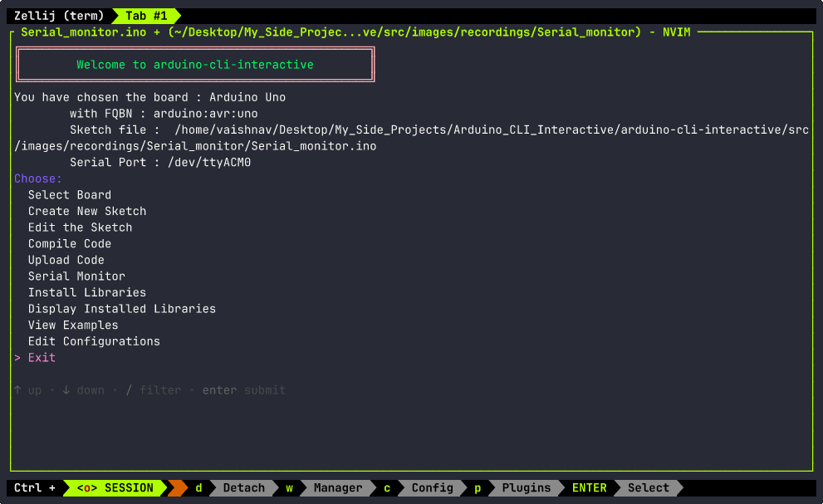Viewport: 823px width, 504px height.
Task: Click the sketch file path line
Action: (412, 138)
